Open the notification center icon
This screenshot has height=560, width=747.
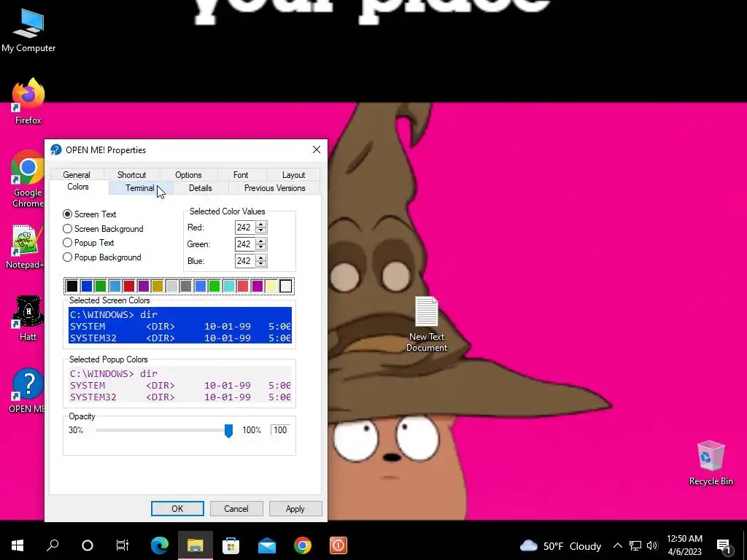[724, 545]
